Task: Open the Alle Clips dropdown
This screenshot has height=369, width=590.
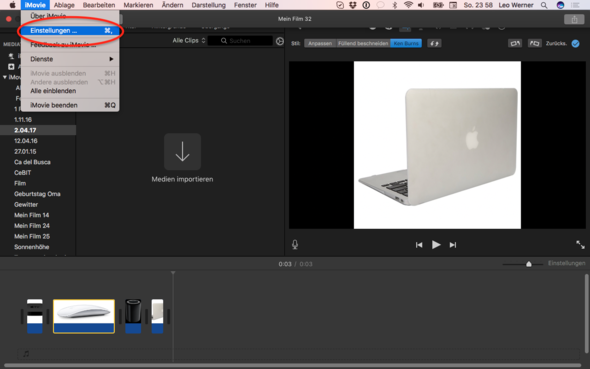Action: (189, 41)
